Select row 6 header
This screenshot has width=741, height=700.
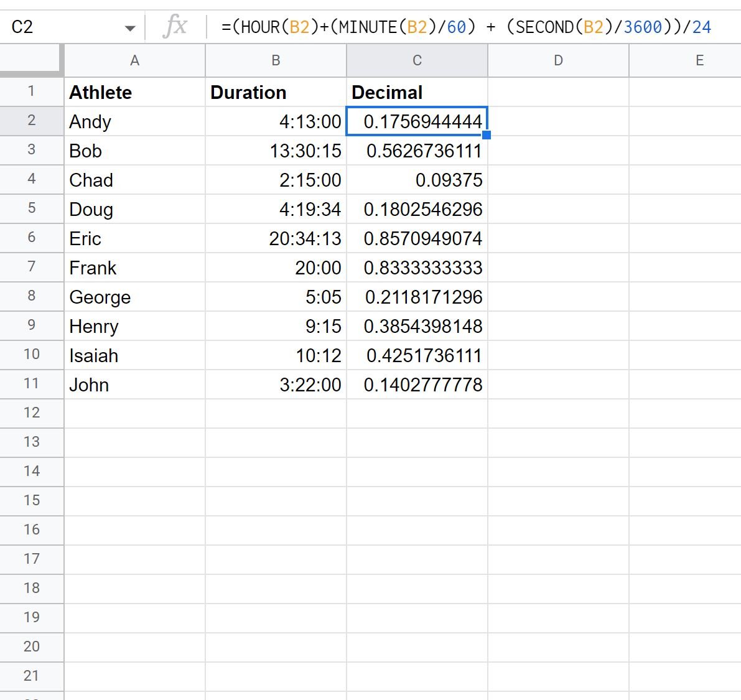tap(32, 238)
